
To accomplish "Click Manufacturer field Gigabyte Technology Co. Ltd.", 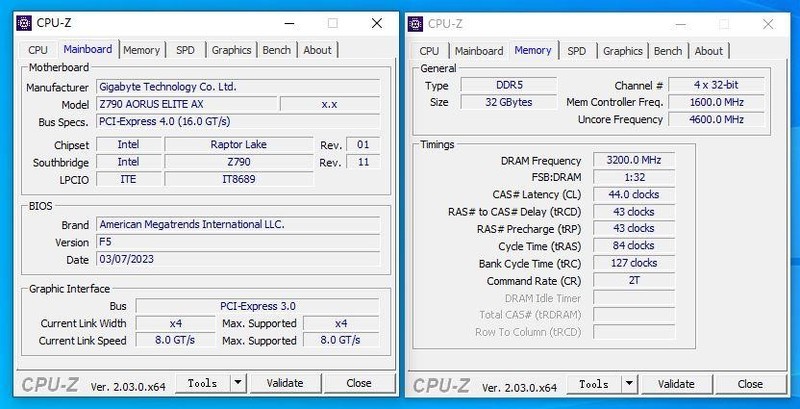I will 238,87.
